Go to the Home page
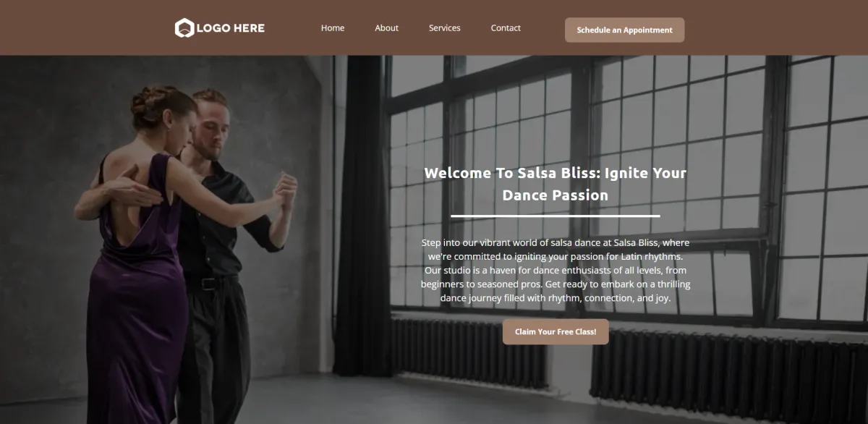 point(333,28)
